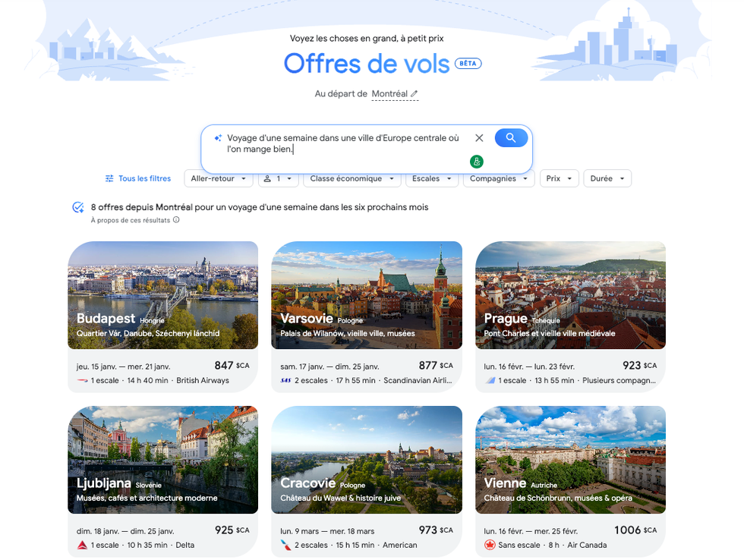Click the Air Canada logo on Vienne card

click(x=490, y=545)
